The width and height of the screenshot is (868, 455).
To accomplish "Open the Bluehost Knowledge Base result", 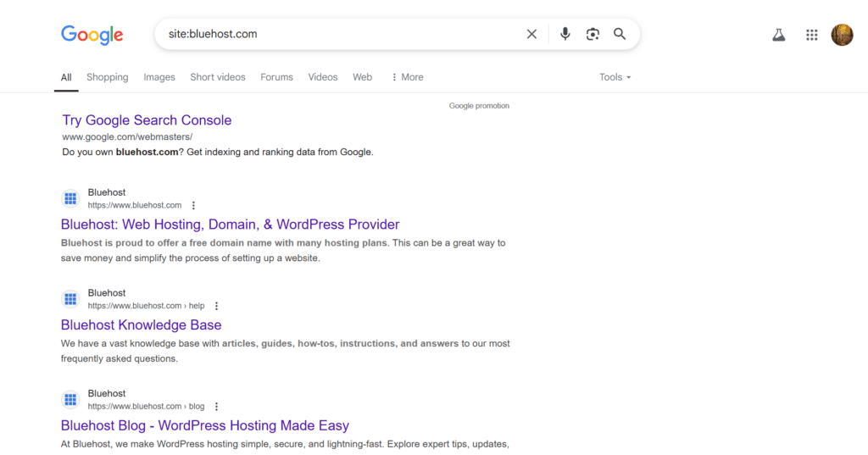I will pyautogui.click(x=142, y=325).
